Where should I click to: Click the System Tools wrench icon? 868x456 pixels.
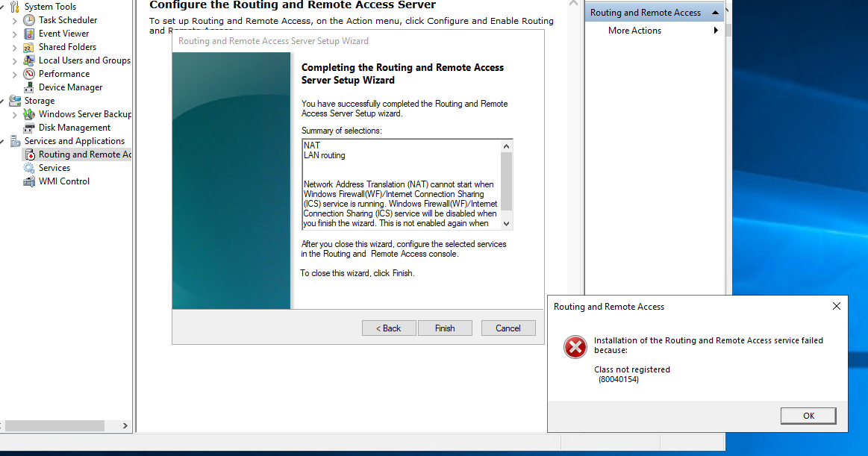[x=15, y=7]
